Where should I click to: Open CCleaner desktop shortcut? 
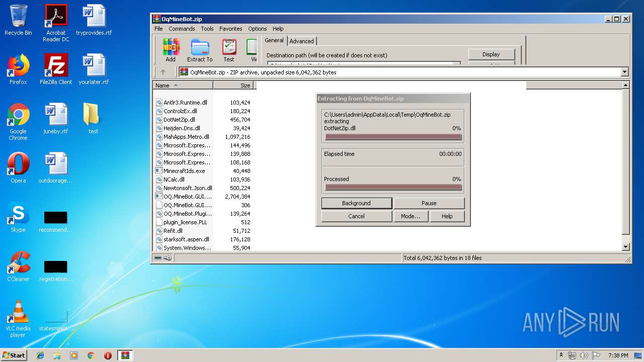[18, 266]
